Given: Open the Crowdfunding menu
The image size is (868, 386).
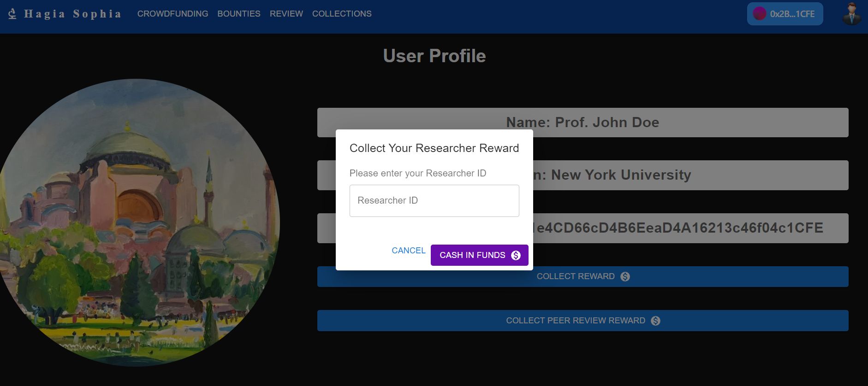Looking at the screenshot, I should [172, 14].
